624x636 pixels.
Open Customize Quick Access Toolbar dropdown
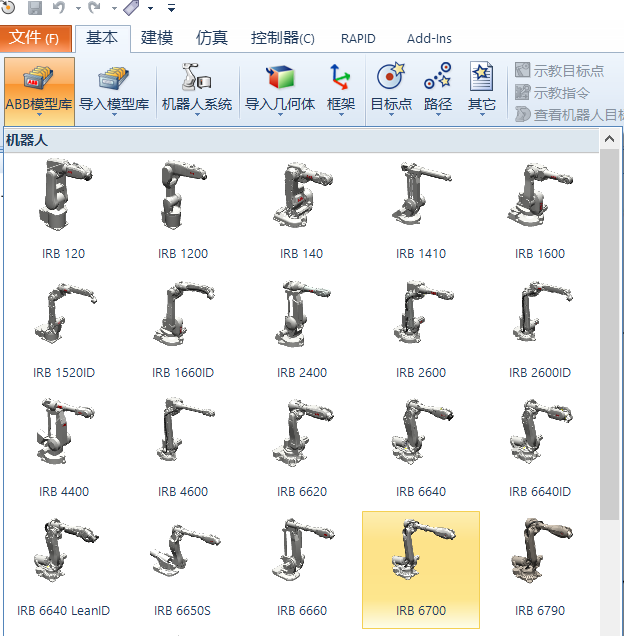(x=172, y=8)
